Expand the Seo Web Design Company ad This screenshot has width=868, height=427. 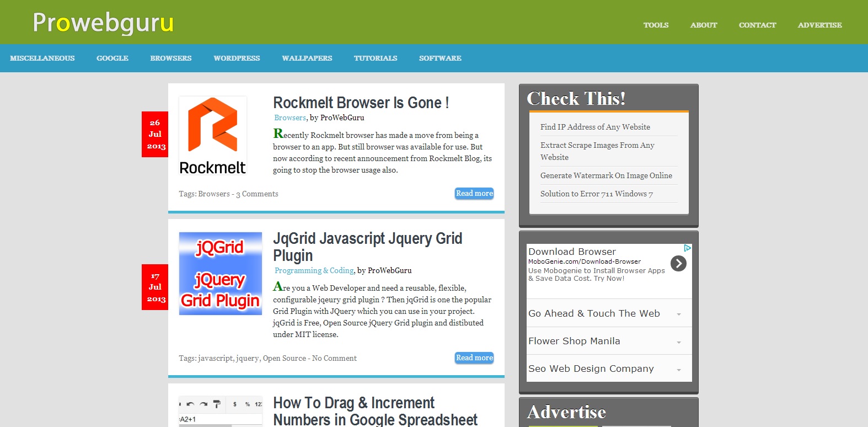[x=679, y=370]
